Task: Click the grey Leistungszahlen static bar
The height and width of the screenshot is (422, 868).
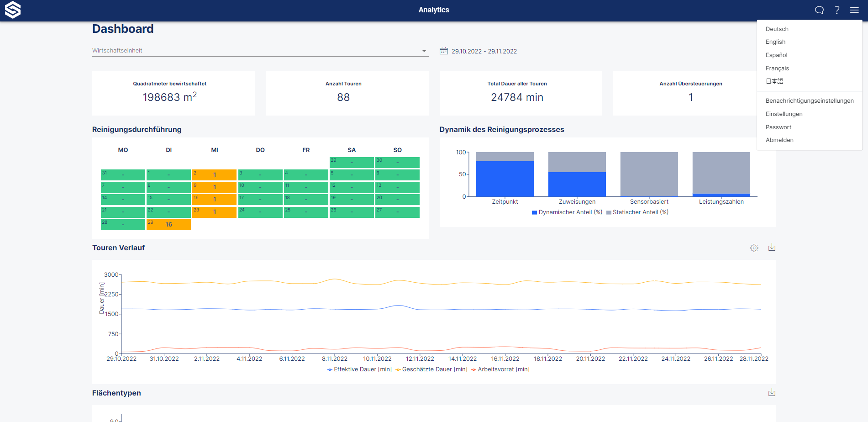Action: point(721,173)
